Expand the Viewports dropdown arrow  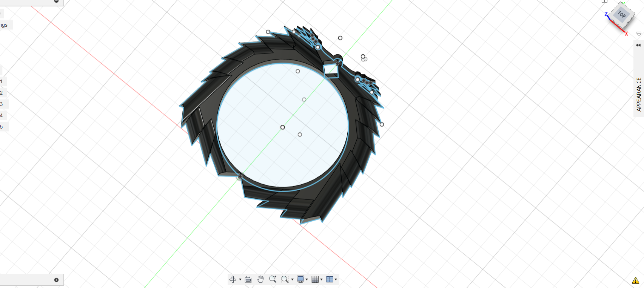tap(336, 279)
